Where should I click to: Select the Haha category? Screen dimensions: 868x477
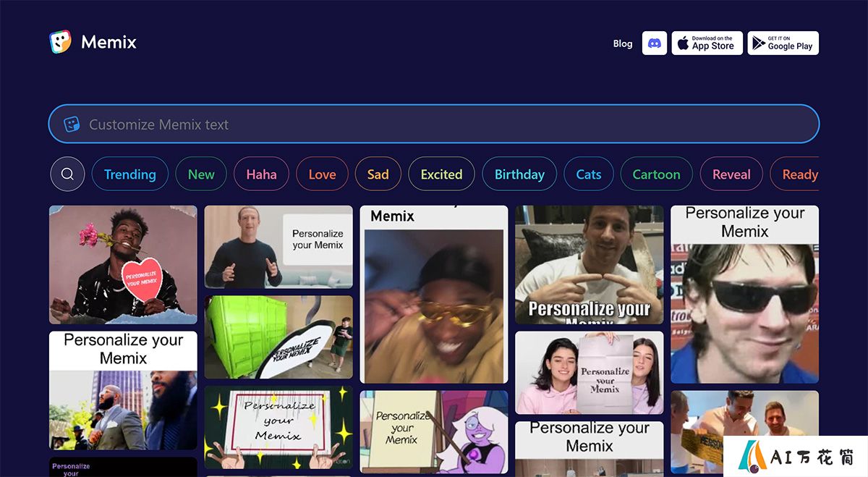(x=261, y=174)
